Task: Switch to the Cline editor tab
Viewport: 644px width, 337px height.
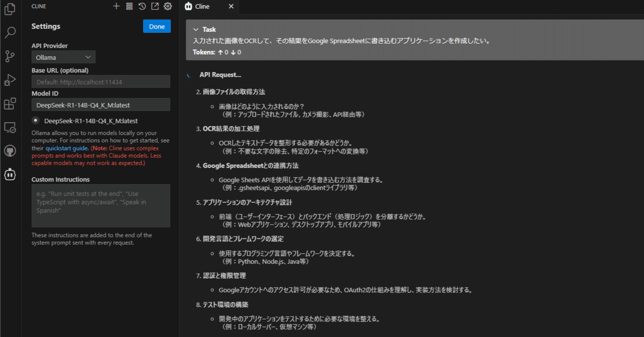Action: point(209,7)
